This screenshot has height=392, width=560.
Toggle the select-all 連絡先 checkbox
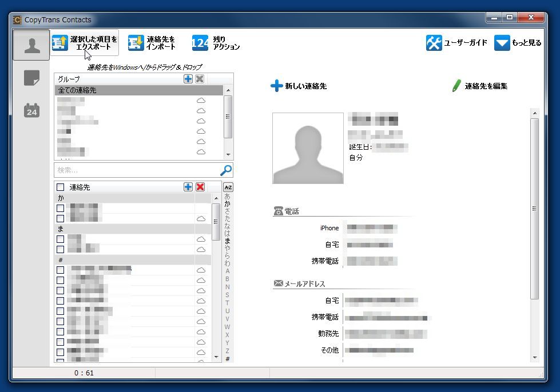61,187
